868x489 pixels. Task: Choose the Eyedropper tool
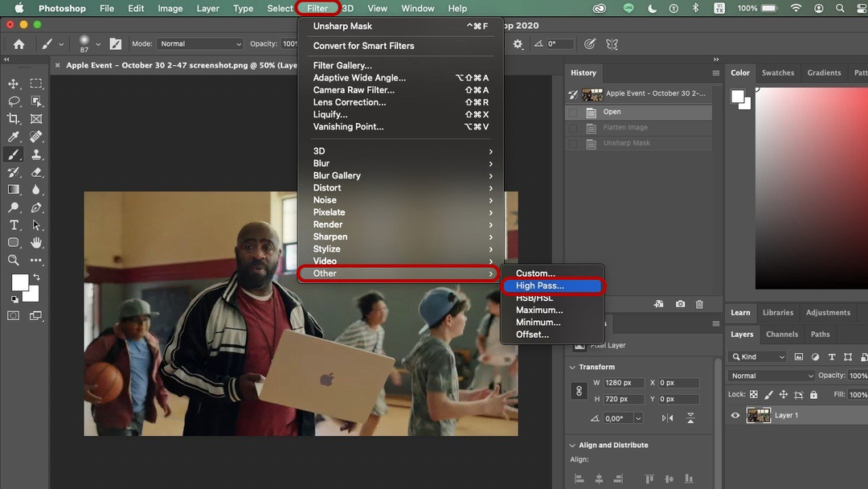point(14,137)
